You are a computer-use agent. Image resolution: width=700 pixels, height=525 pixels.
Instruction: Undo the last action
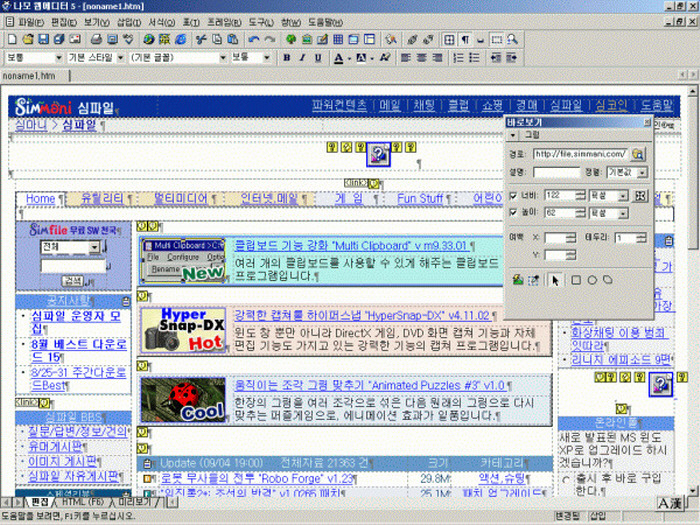click(x=254, y=39)
